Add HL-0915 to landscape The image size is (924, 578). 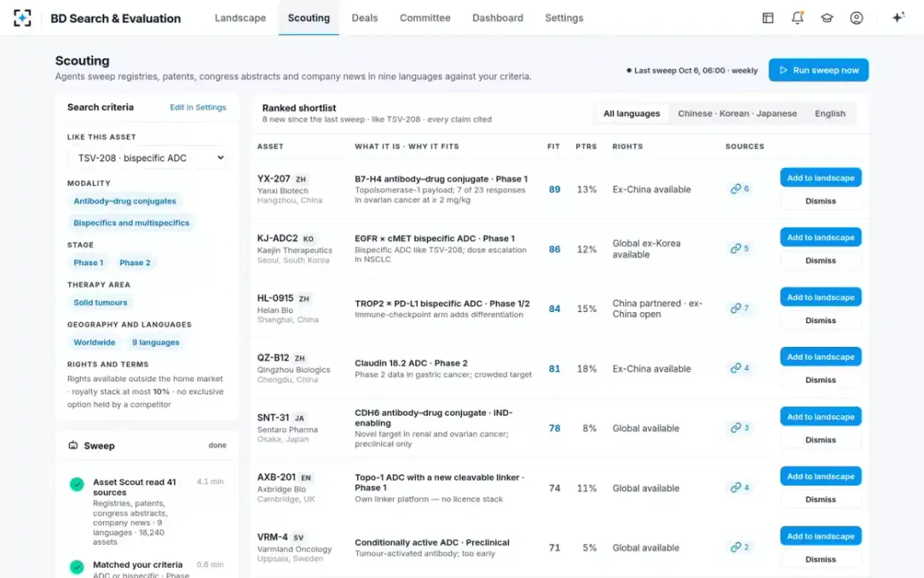(821, 297)
